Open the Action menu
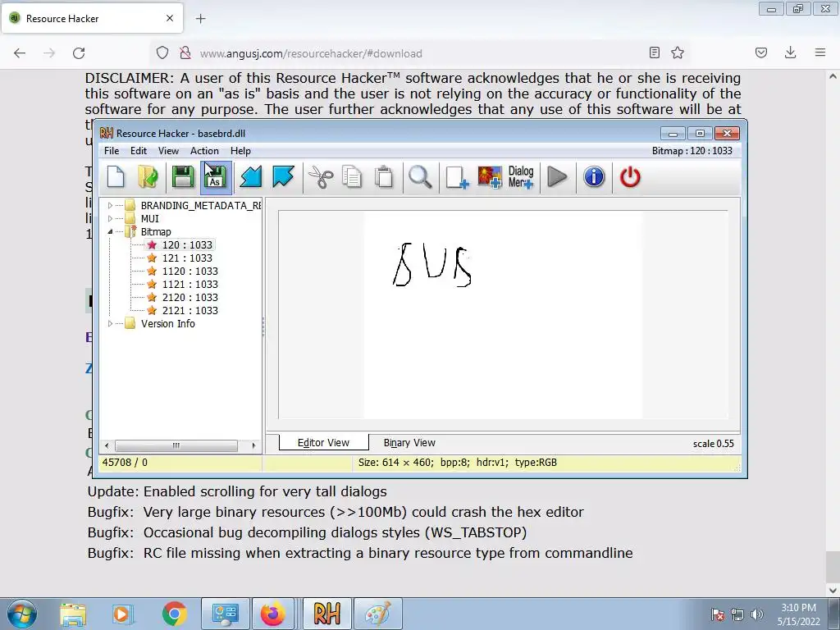 click(204, 151)
